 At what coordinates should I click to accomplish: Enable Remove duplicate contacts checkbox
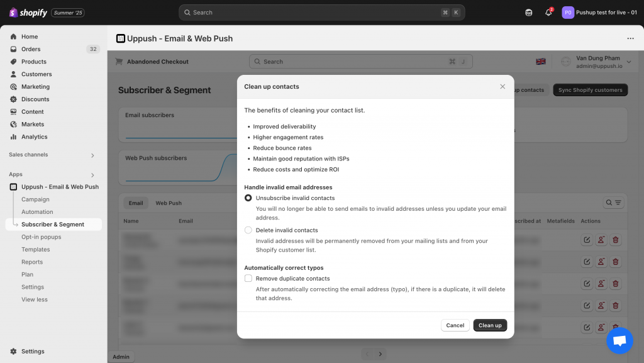pos(248,278)
